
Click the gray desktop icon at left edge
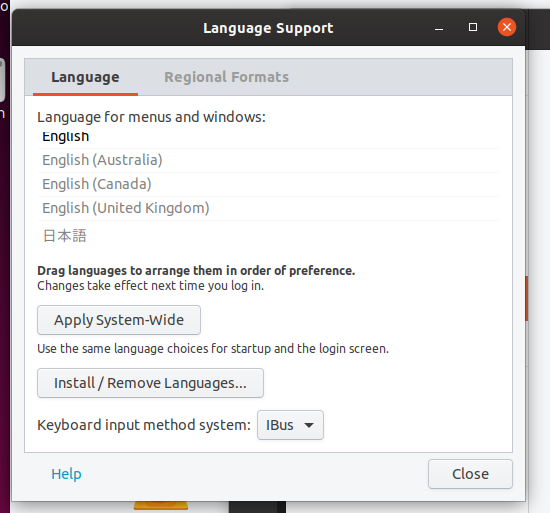[2, 80]
